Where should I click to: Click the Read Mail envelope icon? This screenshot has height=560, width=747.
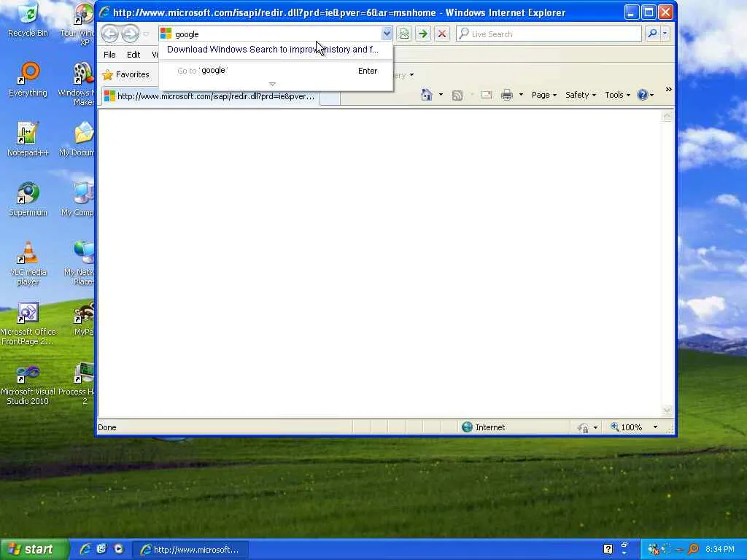click(487, 95)
